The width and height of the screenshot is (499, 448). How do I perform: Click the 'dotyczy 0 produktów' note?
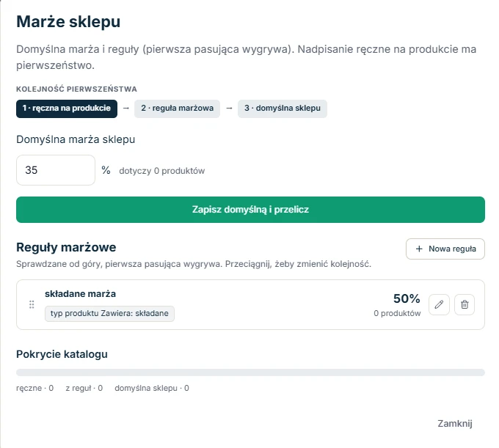pos(162,171)
